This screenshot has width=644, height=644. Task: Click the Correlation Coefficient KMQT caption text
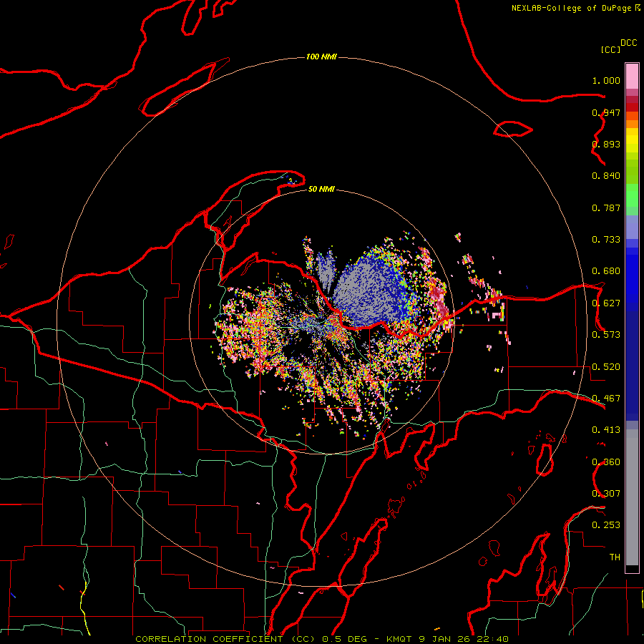(x=322, y=639)
